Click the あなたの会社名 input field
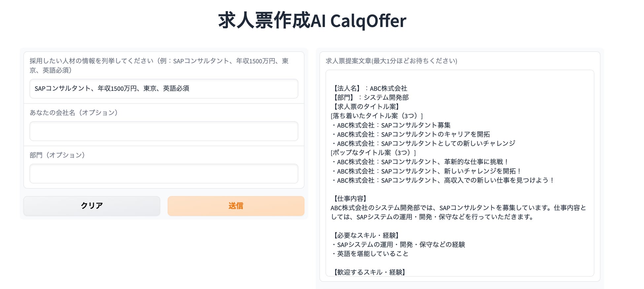 click(x=163, y=131)
